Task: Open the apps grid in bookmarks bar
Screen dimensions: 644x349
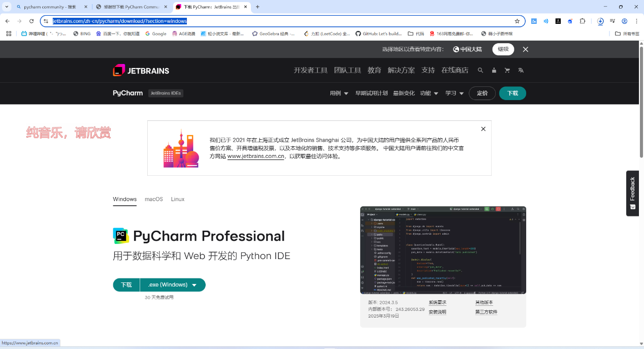Action: (x=9, y=34)
